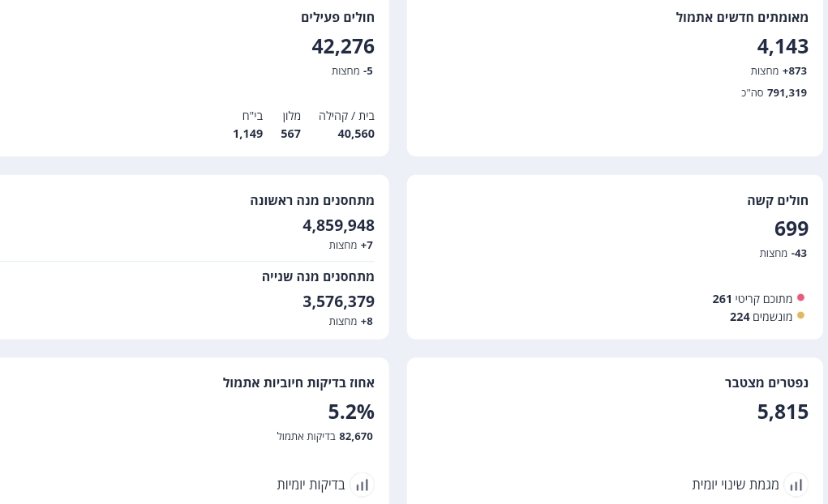Viewport: 828px width, 504px height.
Task: Click the second dose figure 3,576,379
Action: click(x=338, y=301)
